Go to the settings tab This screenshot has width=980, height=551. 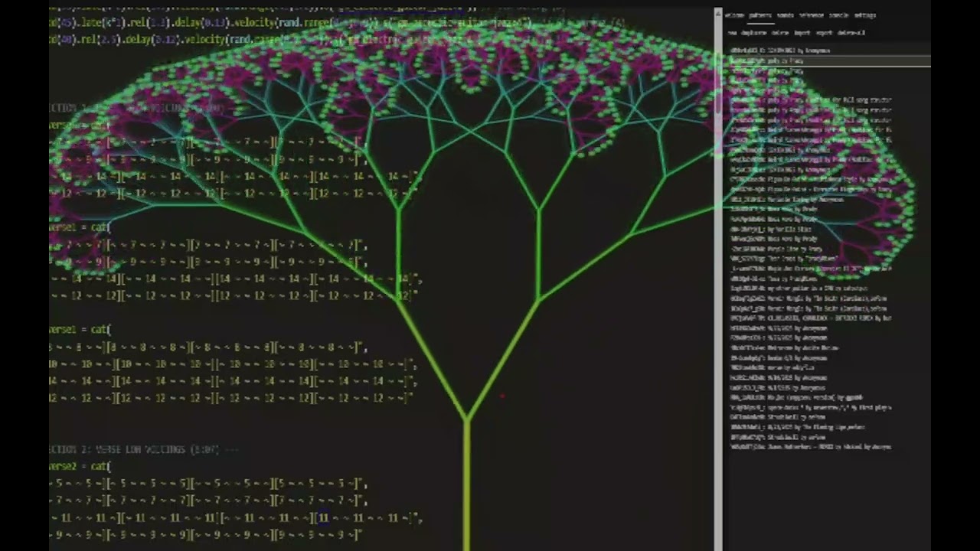pos(865,15)
